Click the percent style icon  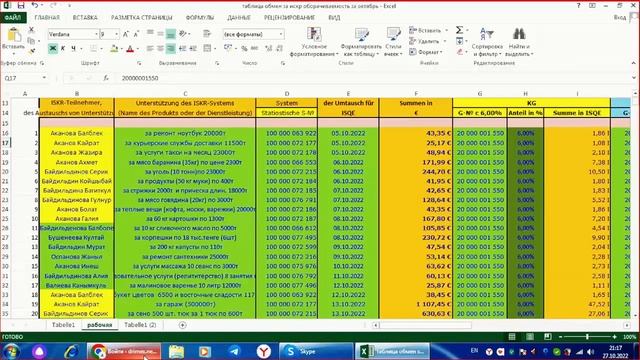click(244, 49)
